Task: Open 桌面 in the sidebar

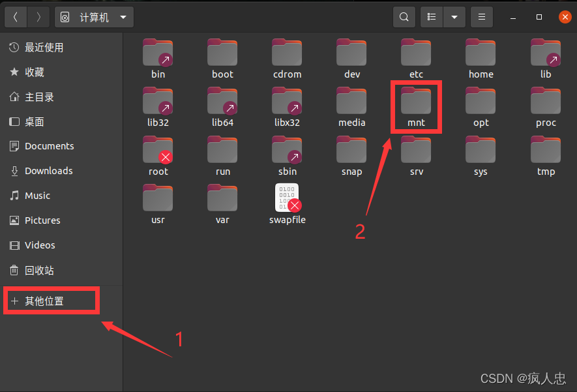Action: (x=61, y=121)
